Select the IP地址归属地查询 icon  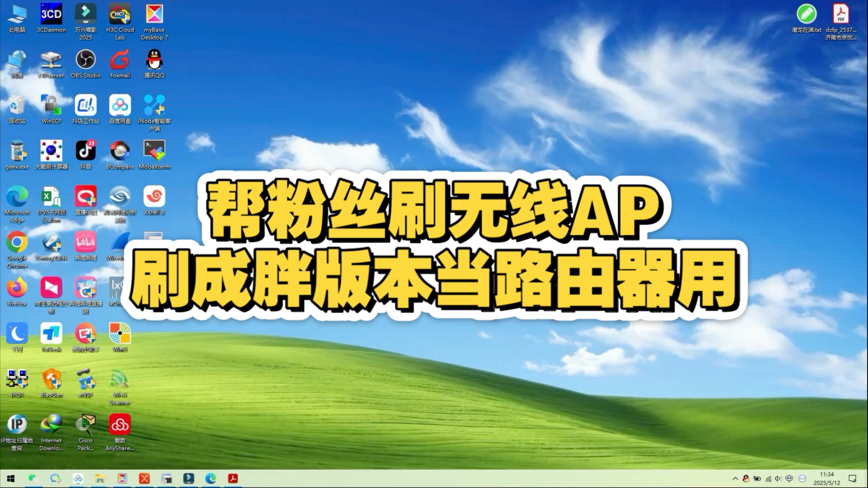[x=17, y=433]
